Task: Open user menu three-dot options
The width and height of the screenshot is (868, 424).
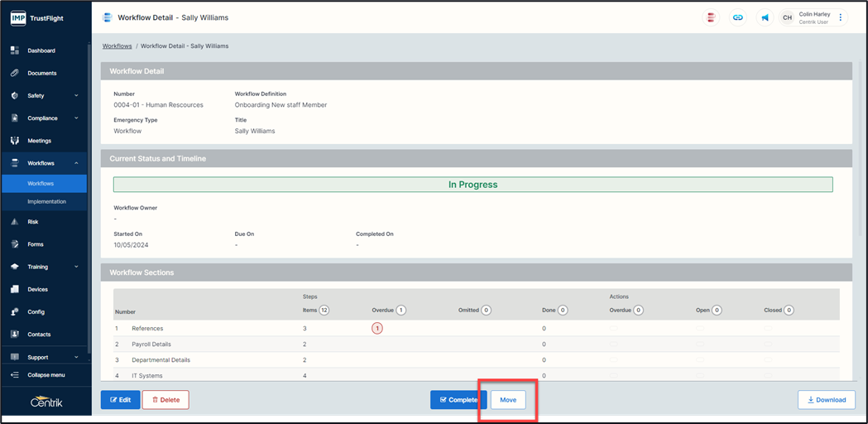Action: point(841,17)
